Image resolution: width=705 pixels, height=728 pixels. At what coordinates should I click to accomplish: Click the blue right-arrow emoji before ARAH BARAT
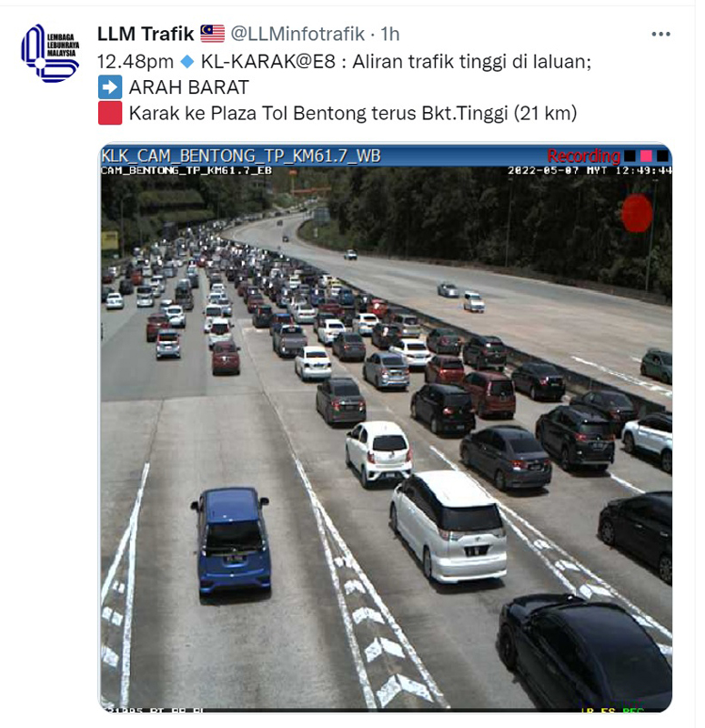[110, 87]
